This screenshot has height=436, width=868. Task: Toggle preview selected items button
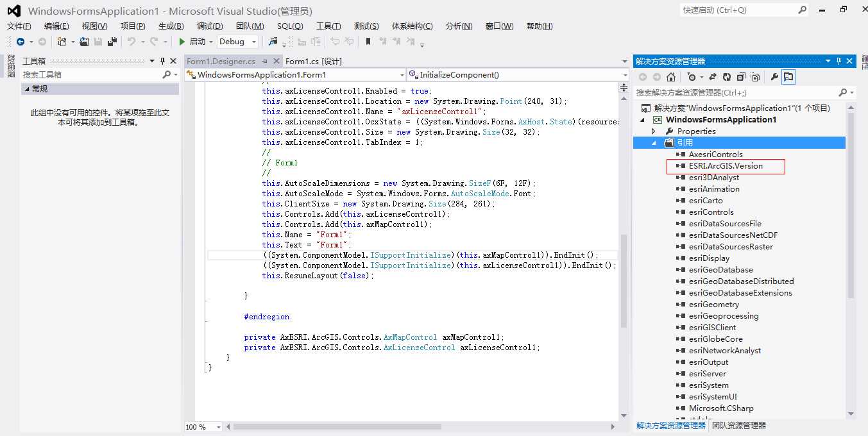click(x=788, y=77)
